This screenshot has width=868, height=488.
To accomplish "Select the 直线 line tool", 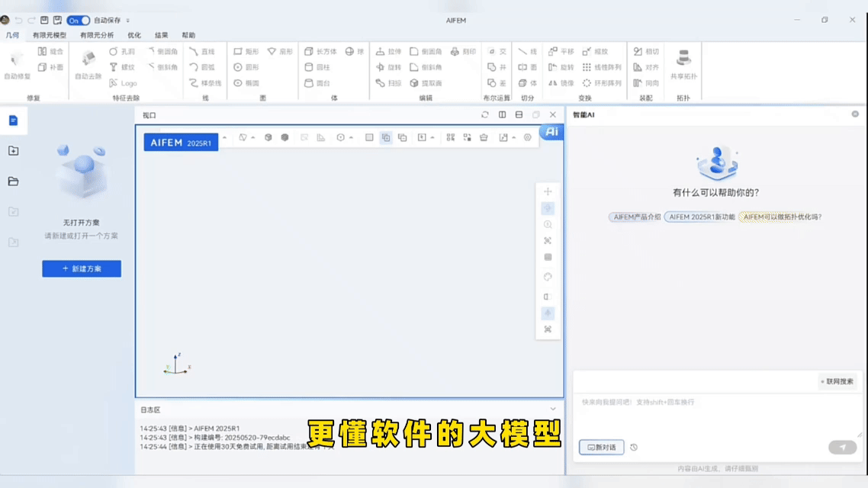I will (x=202, y=51).
